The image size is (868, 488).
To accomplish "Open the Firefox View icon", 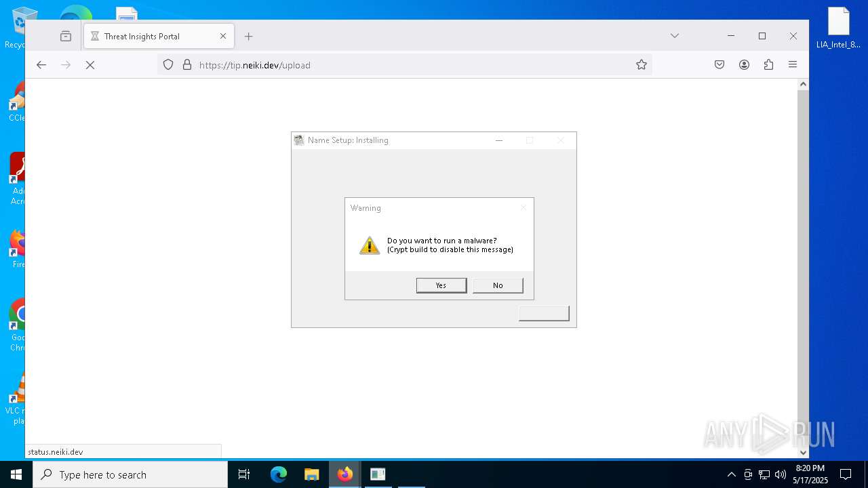I will [66, 37].
